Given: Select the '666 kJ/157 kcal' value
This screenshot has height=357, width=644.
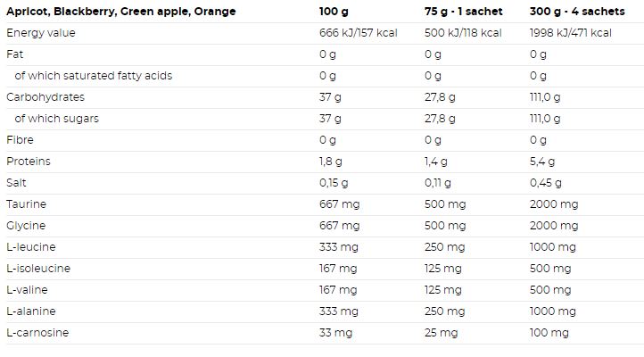Looking at the screenshot, I should click(x=358, y=33).
